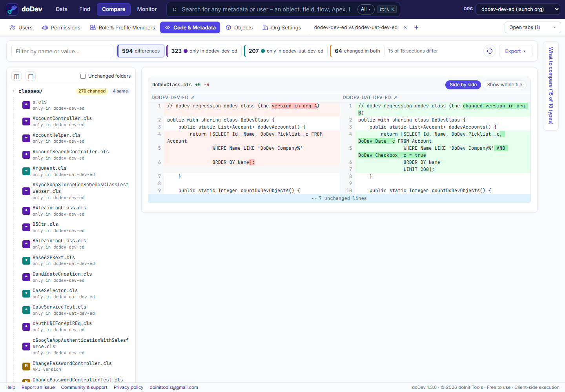Open Community & support link
Screen dimensions: 565x392
tap(84, 387)
